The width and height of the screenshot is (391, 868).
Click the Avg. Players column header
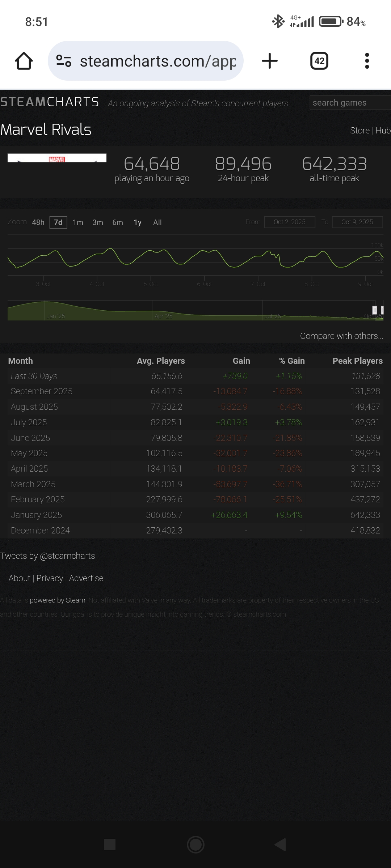coord(161,361)
